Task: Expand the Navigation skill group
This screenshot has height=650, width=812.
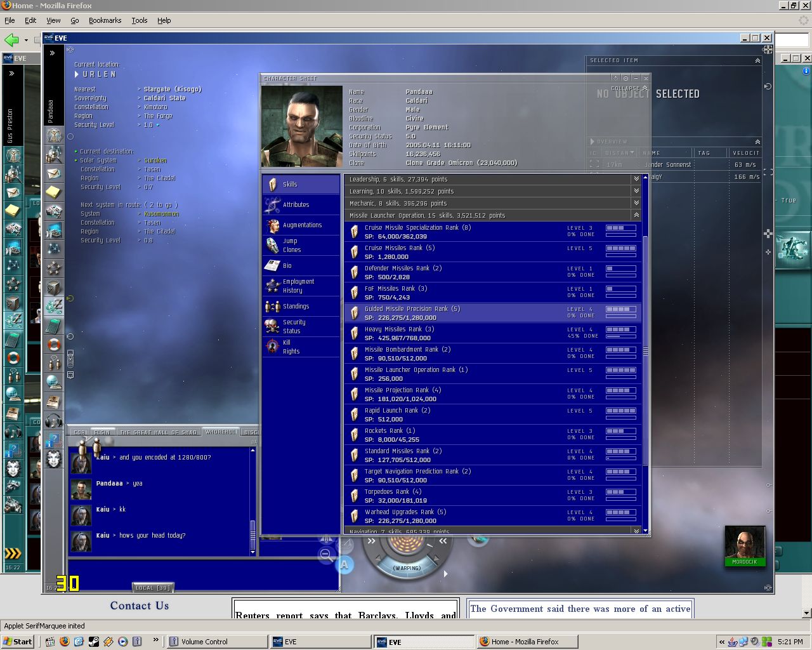Action: (x=636, y=531)
